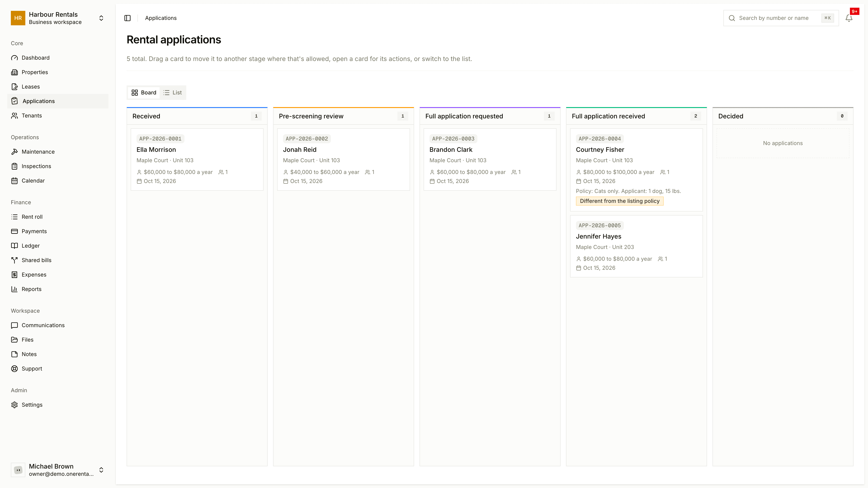Open Courtney Fisher application card
Image resolution: width=868 pixels, height=488 pixels.
tap(636, 170)
